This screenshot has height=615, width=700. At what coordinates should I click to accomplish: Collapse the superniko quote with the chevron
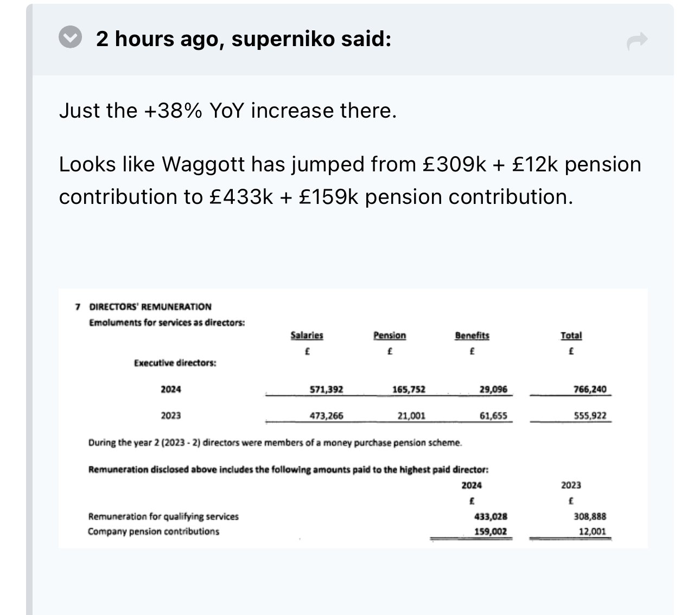[70, 38]
